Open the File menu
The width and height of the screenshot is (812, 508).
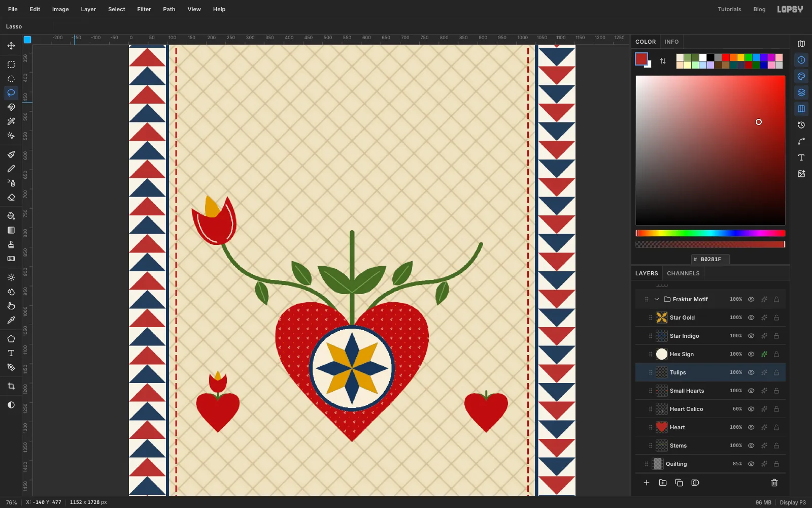tap(13, 9)
